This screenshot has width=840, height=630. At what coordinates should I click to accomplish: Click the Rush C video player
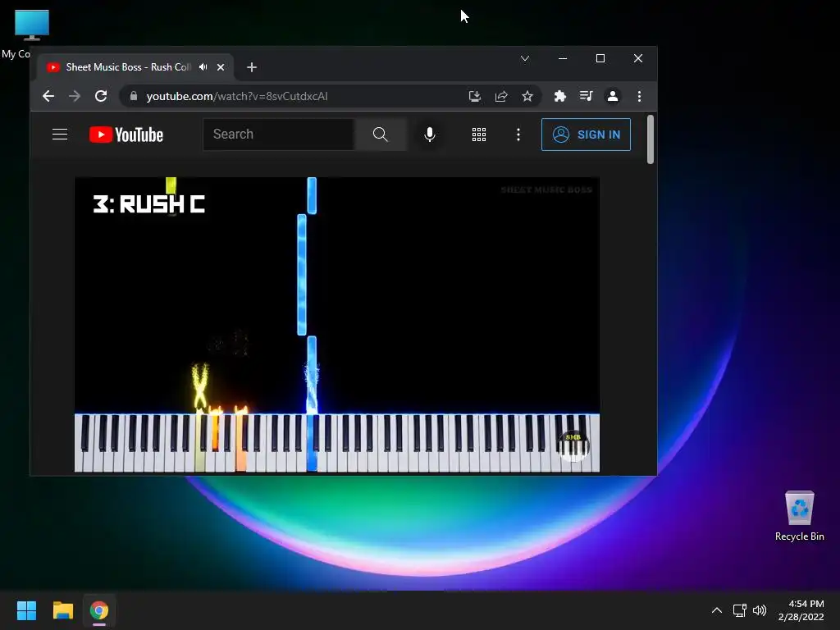tap(337, 325)
